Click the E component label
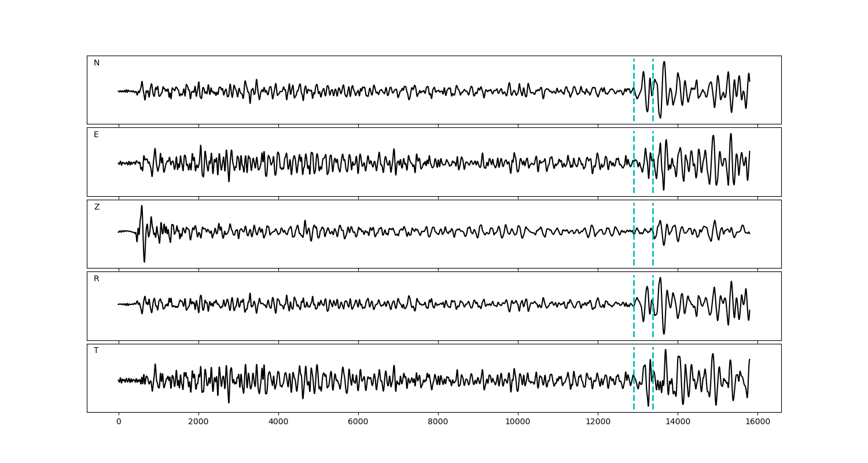The width and height of the screenshot is (868, 463). (x=96, y=135)
